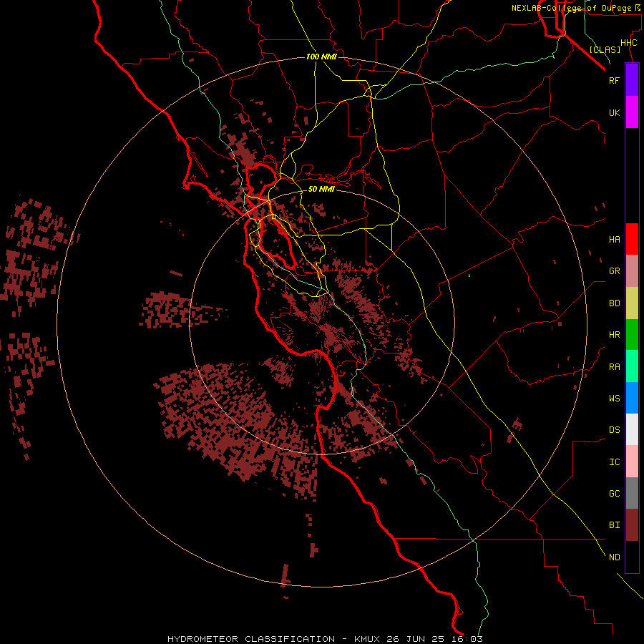Pick the light green RA legend swatch

coord(632,366)
